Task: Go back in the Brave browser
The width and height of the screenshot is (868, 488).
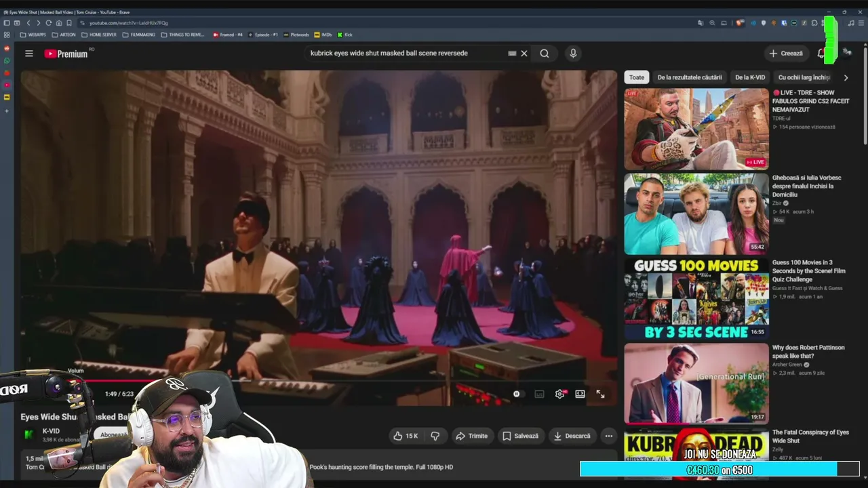Action: click(x=28, y=23)
